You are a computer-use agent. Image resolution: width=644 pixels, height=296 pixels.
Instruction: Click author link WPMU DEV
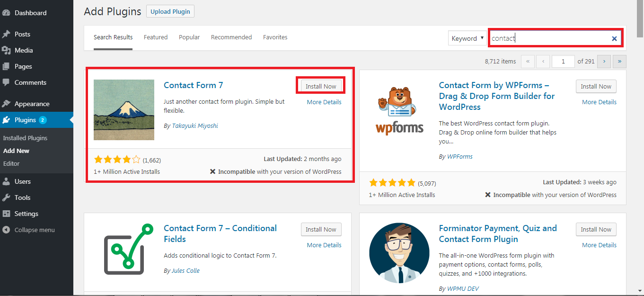coord(462,288)
